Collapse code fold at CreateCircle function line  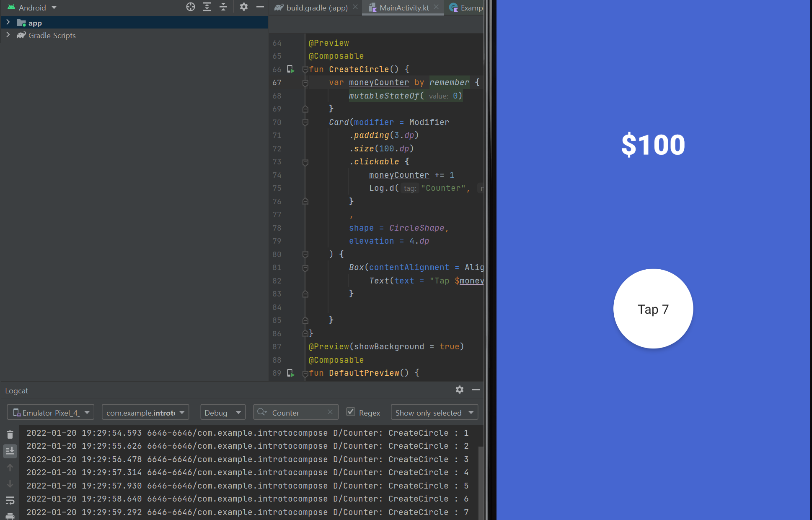(305, 70)
